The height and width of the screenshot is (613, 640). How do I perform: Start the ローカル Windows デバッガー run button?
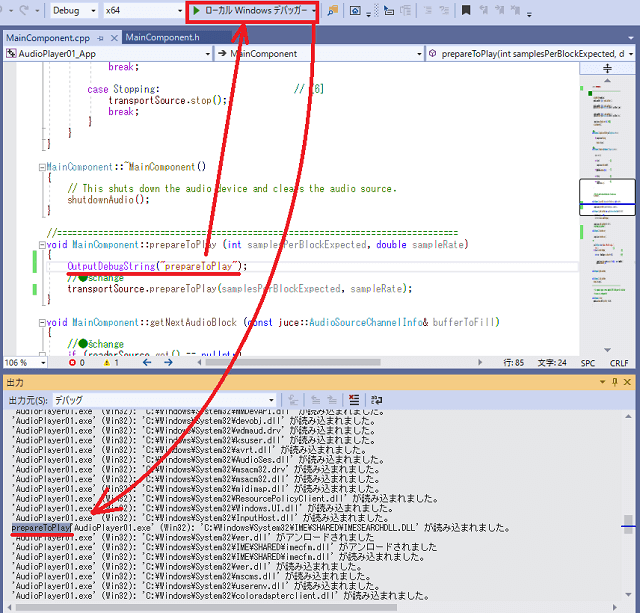(x=249, y=11)
